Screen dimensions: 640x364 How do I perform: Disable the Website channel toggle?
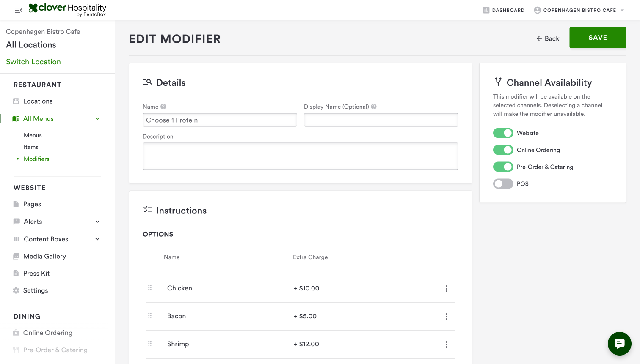point(503,133)
